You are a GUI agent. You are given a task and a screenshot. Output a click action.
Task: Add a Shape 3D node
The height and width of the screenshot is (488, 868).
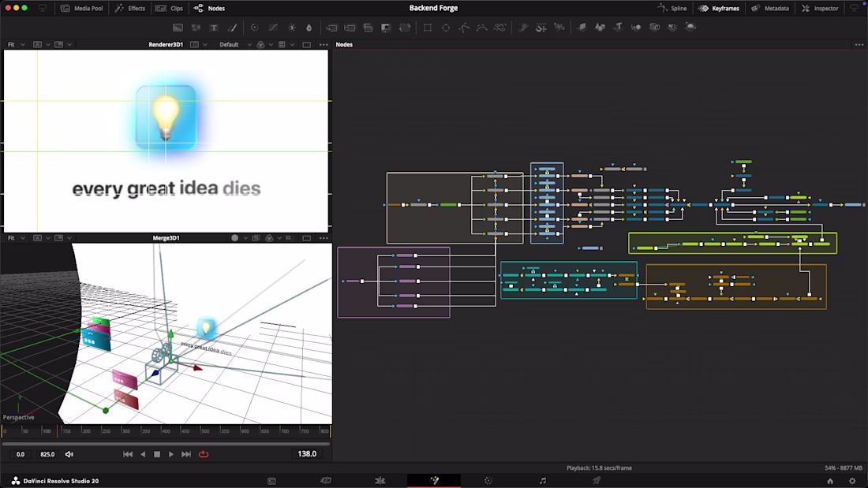600,27
